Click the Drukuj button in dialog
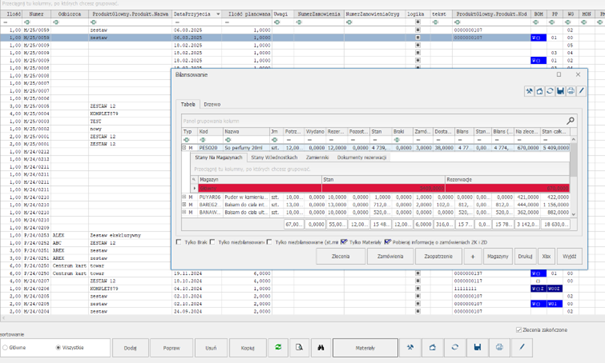The height and width of the screenshot is (363, 605). [x=525, y=256]
